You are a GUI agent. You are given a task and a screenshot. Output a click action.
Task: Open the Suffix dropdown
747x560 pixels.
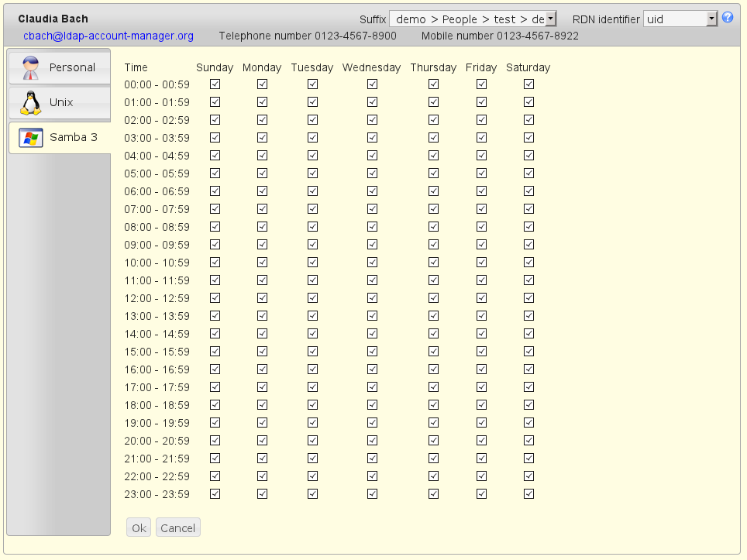[473, 19]
